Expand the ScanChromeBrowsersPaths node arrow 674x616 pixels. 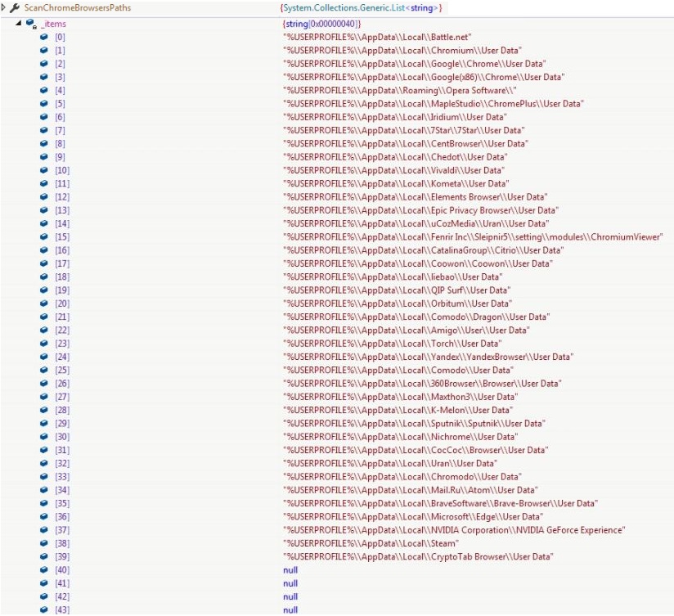point(3,7)
